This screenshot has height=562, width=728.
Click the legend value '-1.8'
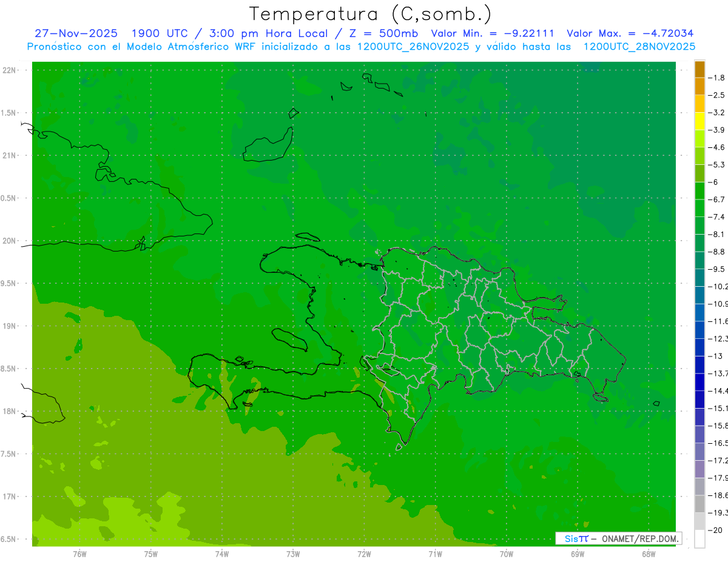[716, 78]
